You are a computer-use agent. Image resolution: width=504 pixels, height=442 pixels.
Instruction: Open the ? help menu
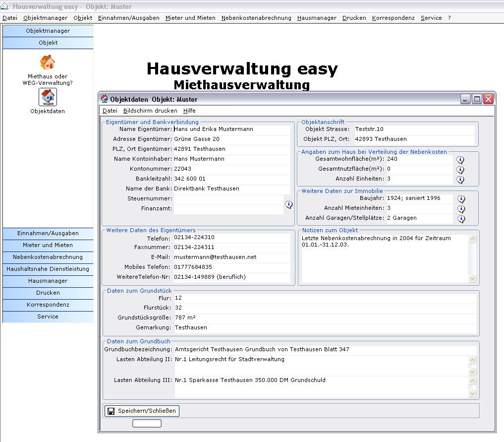449,18
